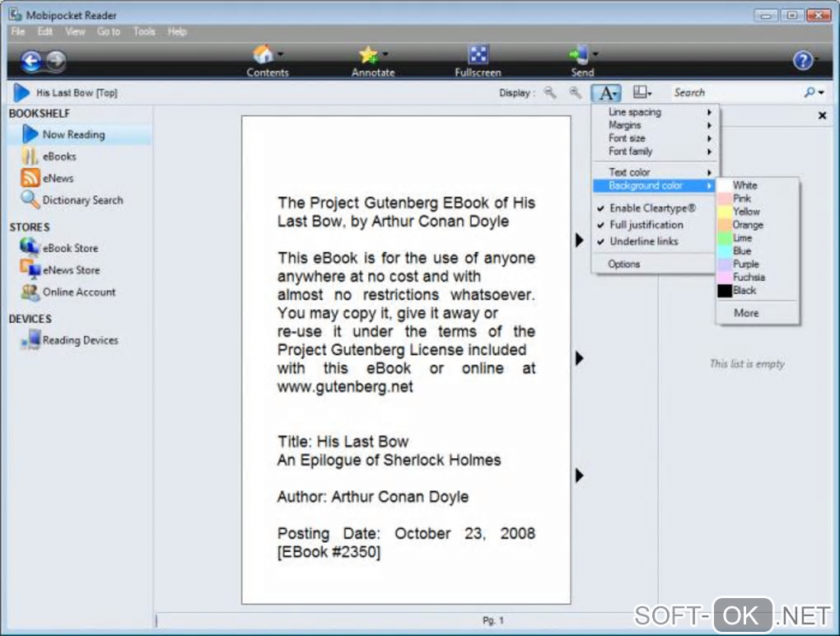This screenshot has width=840, height=636.
Task: Click the Annotate star icon
Action: (x=369, y=54)
